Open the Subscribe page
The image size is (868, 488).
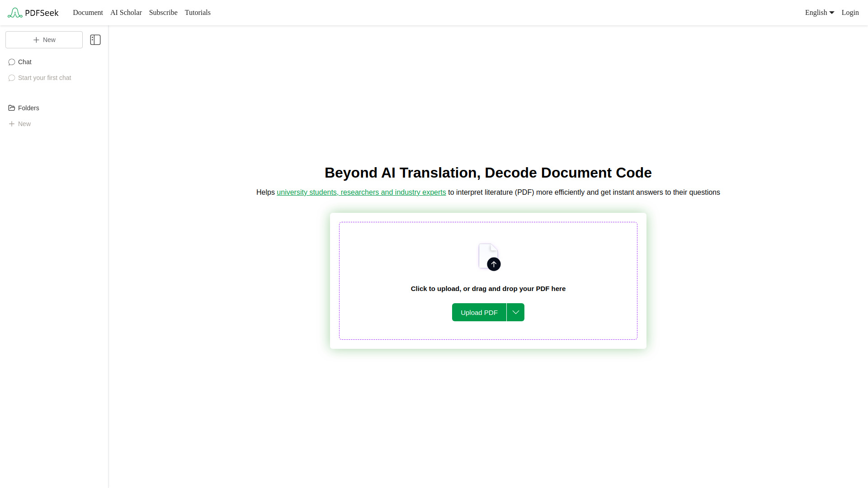coord(163,13)
